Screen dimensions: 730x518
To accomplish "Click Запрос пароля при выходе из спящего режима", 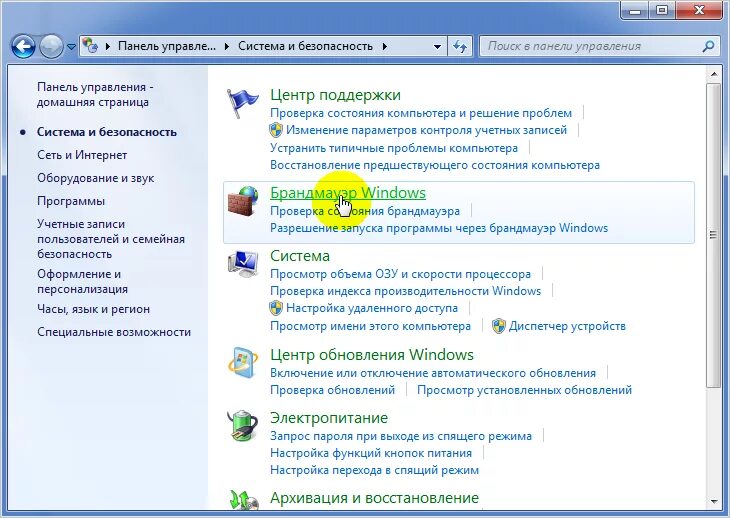I will coord(401,436).
